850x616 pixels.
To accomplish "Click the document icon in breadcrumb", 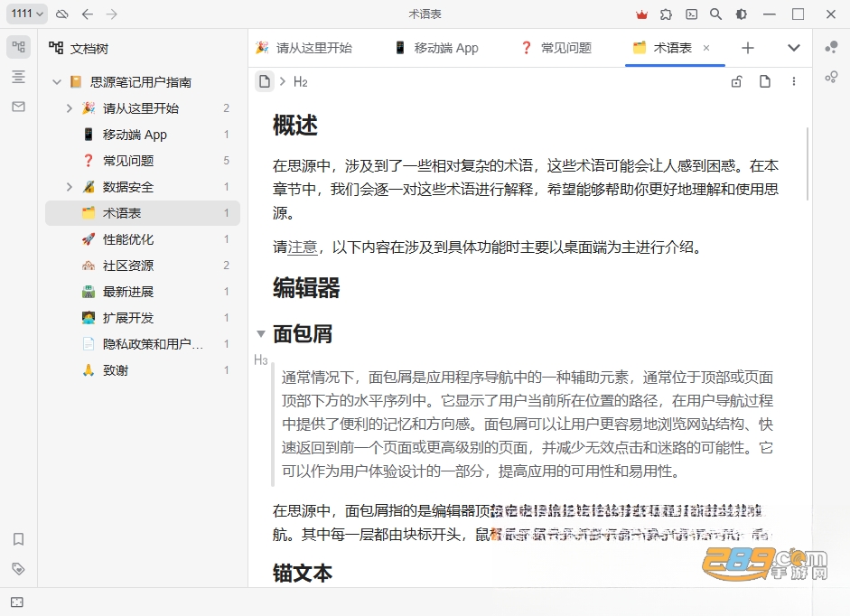I will (265, 82).
